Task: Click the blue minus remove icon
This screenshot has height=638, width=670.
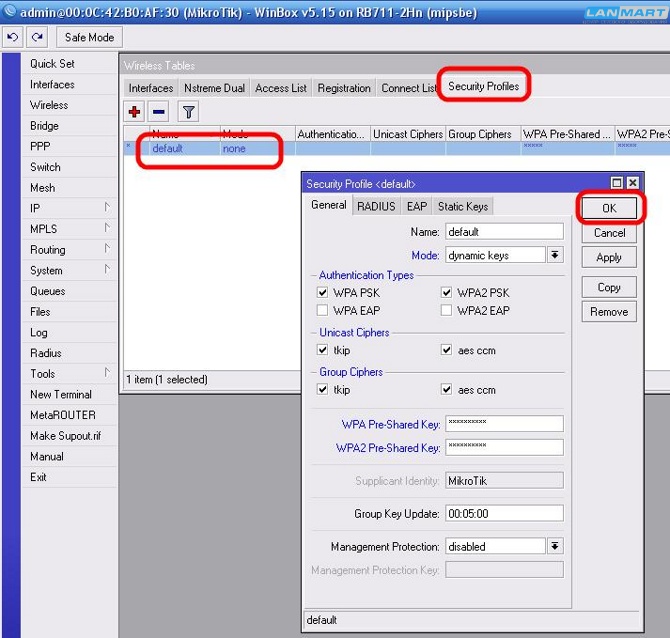Action: pos(159,112)
